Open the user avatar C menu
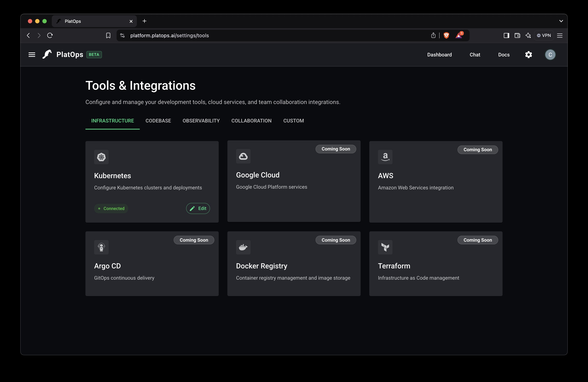Image resolution: width=588 pixels, height=382 pixels. click(x=550, y=55)
